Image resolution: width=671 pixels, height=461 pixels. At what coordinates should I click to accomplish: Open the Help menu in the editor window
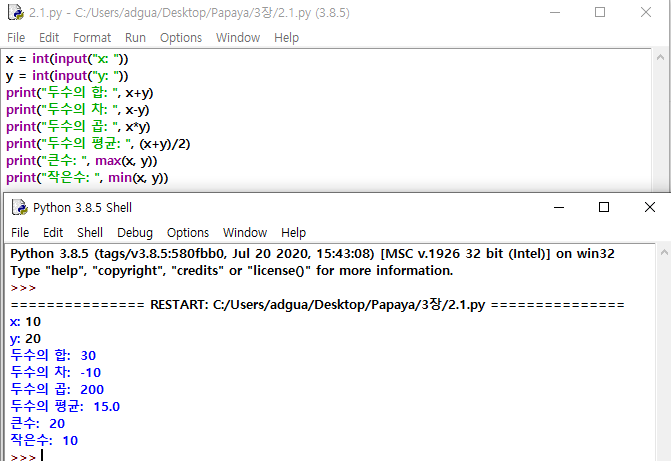click(286, 38)
